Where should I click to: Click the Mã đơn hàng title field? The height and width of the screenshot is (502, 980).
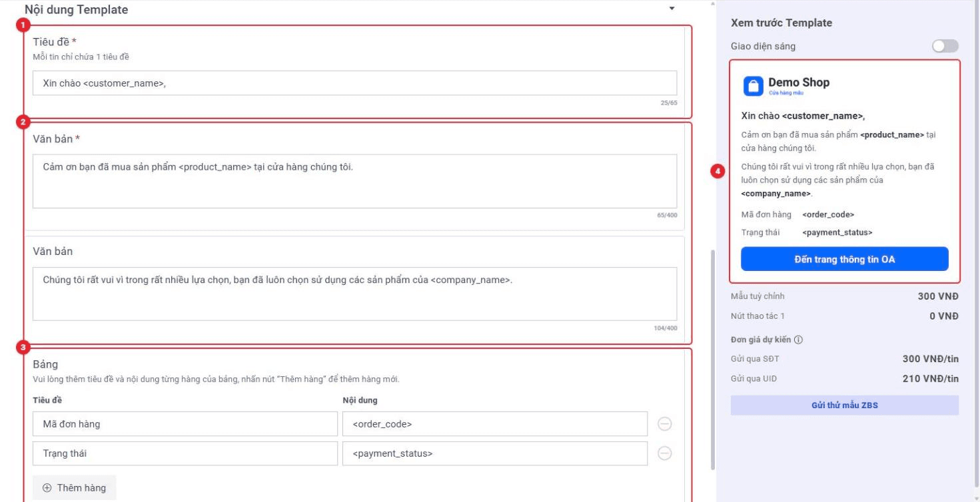click(x=185, y=424)
